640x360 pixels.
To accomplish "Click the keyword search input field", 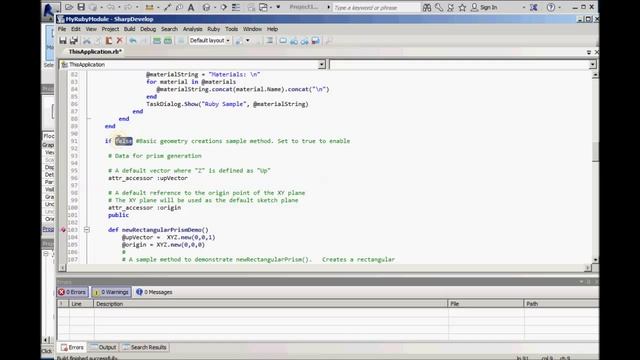I will (376, 7).
